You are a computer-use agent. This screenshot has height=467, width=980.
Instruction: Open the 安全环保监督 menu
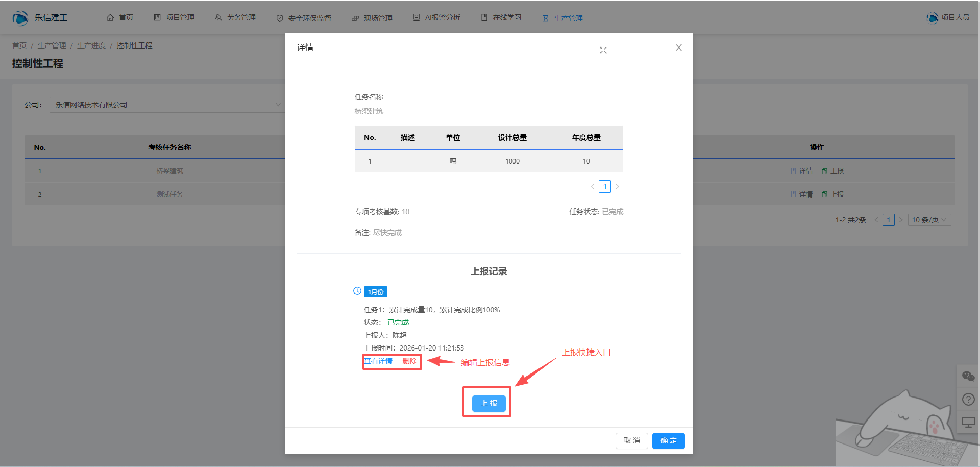[x=304, y=18]
